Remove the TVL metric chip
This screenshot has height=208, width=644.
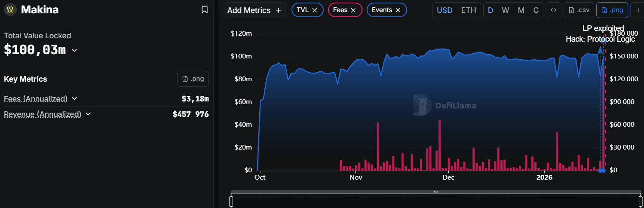coord(315,10)
